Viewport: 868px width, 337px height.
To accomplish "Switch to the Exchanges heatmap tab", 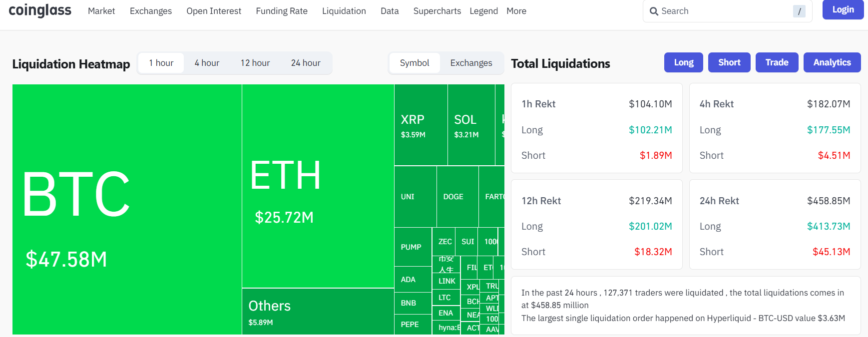I will pos(471,63).
